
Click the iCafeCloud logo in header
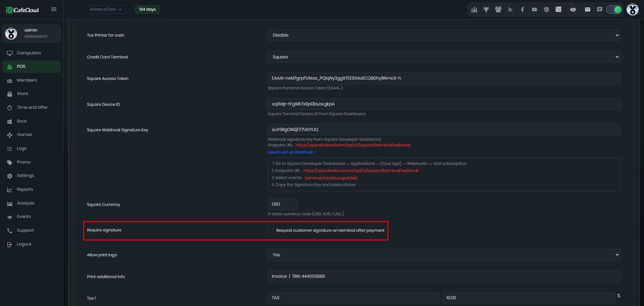[x=22, y=10]
